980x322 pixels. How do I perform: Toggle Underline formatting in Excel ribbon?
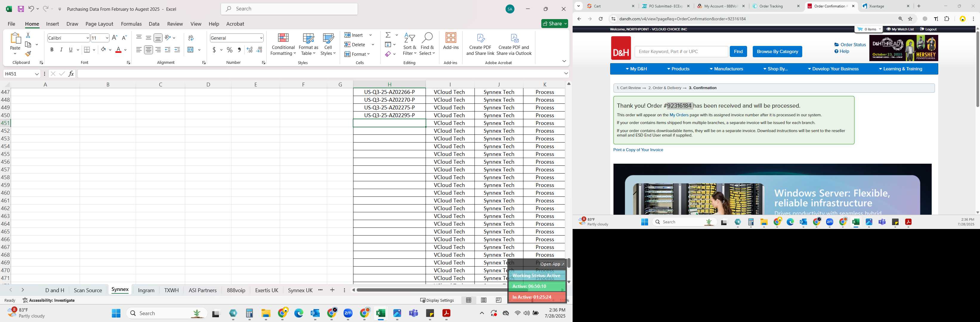click(71, 50)
